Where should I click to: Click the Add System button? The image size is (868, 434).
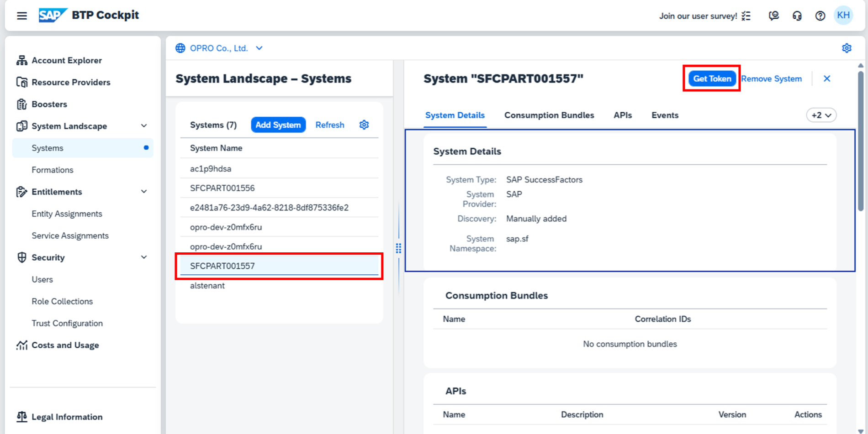[278, 125]
